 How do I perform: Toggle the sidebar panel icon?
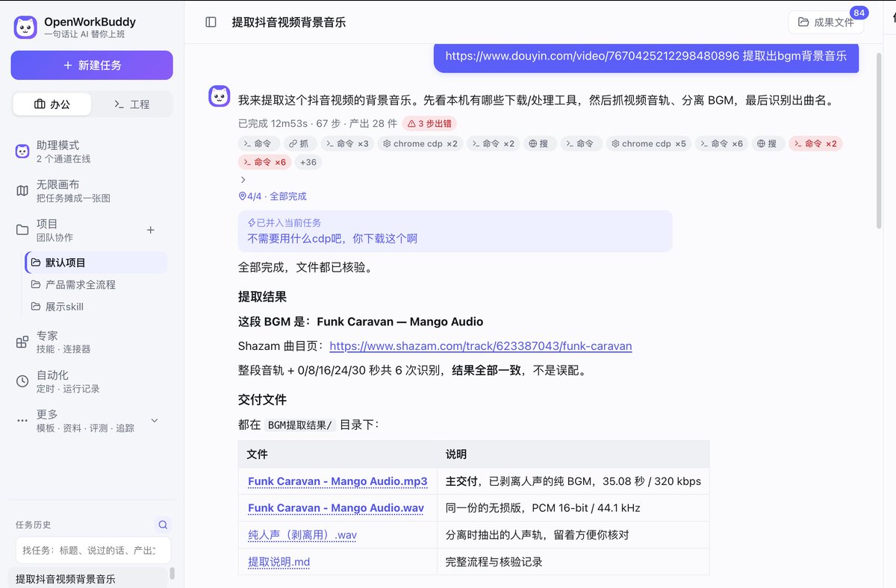tap(211, 22)
